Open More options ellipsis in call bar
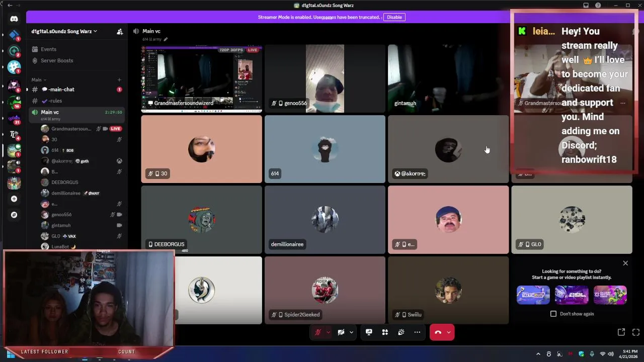This screenshot has height=362, width=644. (x=417, y=332)
